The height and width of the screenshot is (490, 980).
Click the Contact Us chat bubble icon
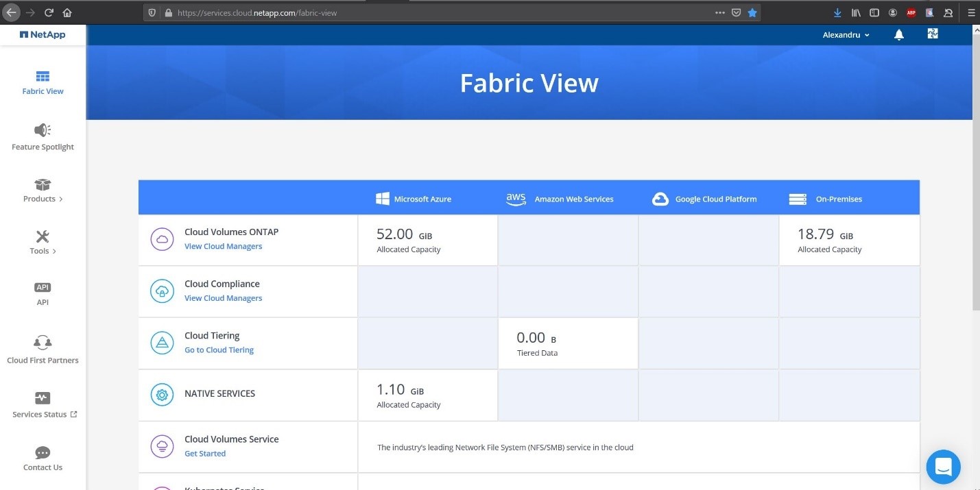(43, 452)
